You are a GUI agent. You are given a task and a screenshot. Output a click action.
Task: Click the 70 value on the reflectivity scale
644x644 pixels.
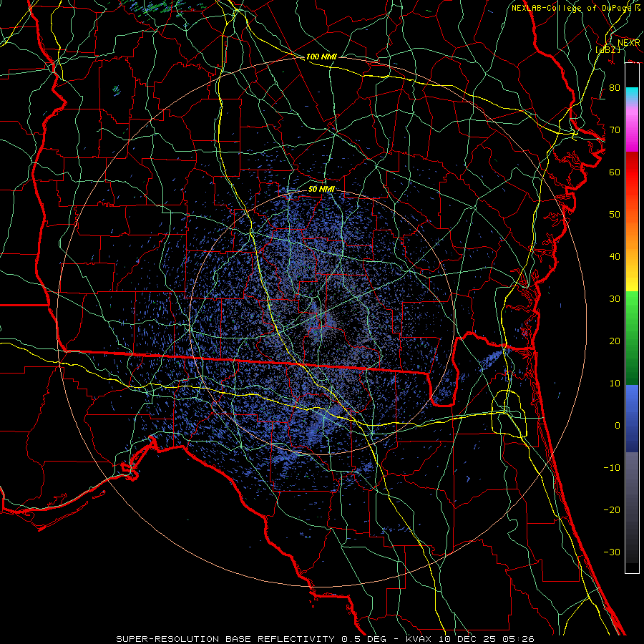[x=615, y=130]
